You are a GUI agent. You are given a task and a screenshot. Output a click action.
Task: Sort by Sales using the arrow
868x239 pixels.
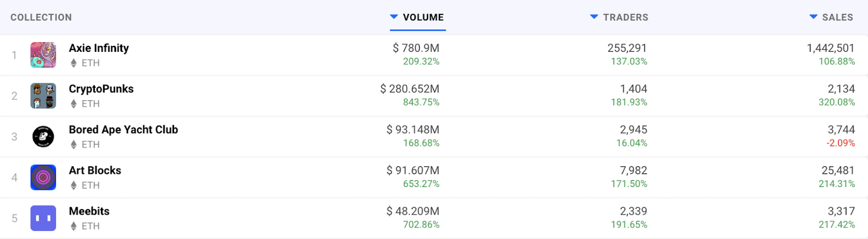coord(813,17)
